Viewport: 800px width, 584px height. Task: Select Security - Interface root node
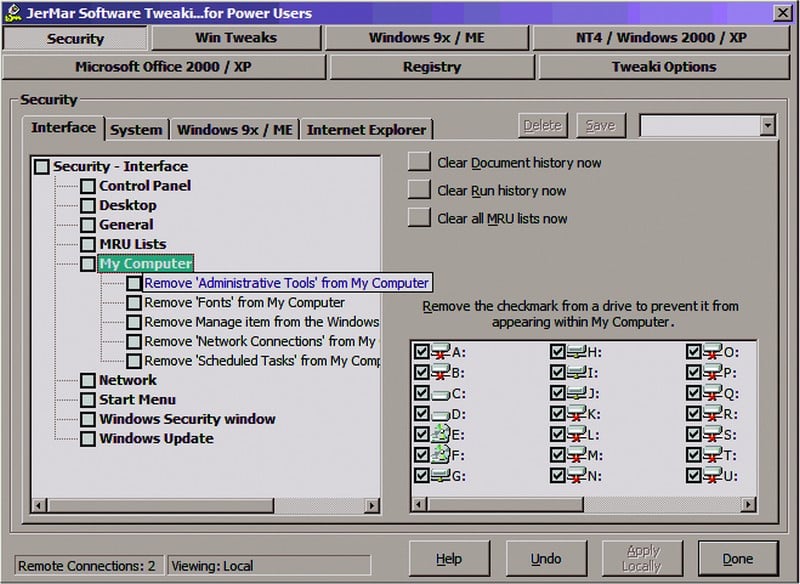tap(120, 166)
